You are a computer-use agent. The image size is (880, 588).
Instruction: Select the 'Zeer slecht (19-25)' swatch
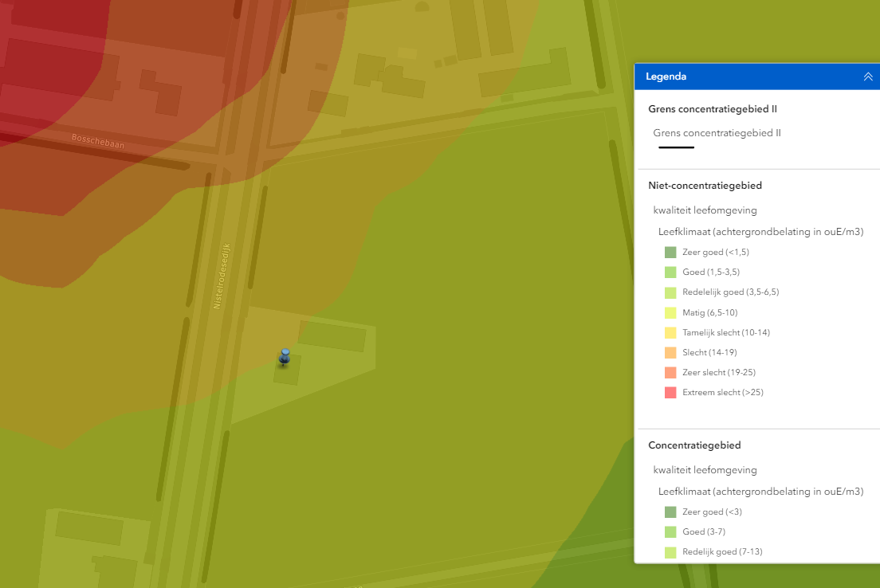[x=670, y=373]
